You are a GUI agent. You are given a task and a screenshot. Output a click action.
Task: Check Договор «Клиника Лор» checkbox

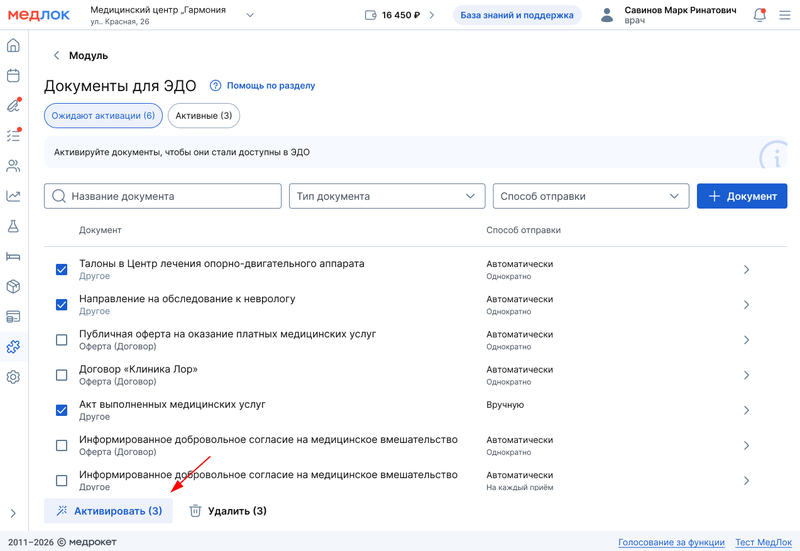point(61,375)
